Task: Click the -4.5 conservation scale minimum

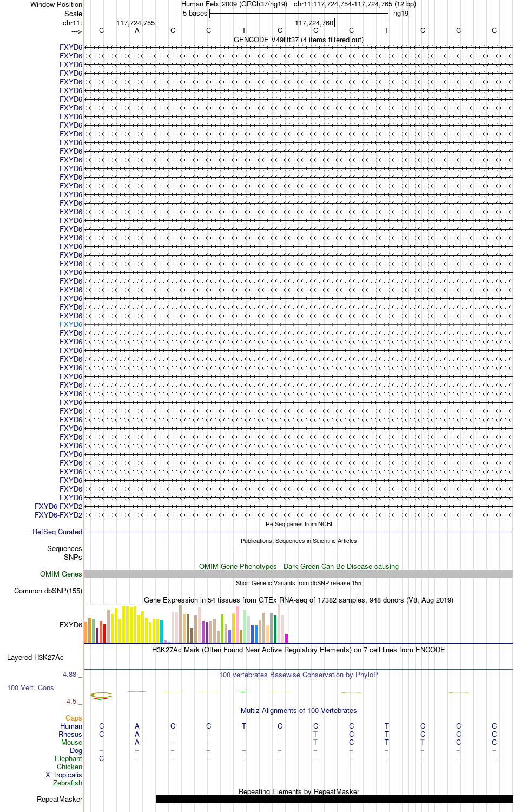Action: coord(70,701)
